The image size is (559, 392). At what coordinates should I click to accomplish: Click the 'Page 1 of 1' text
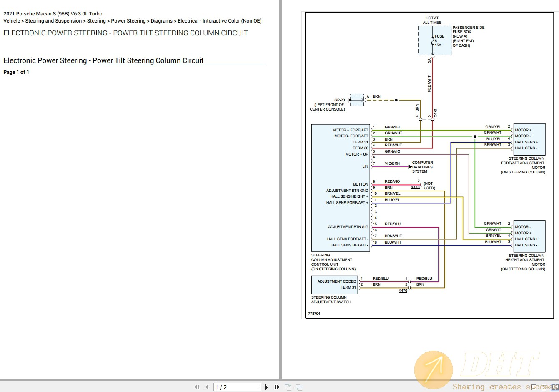click(16, 72)
